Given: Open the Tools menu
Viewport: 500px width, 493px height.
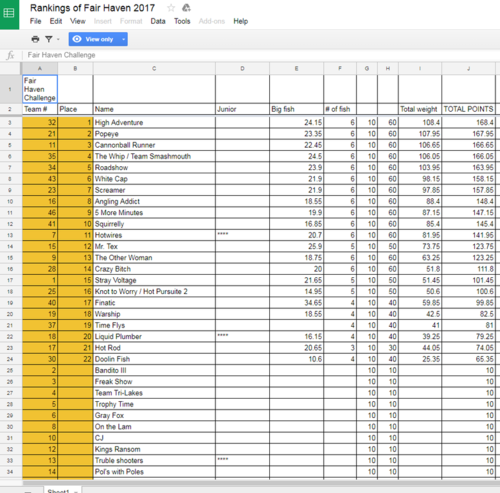Looking at the screenshot, I should point(182,21).
